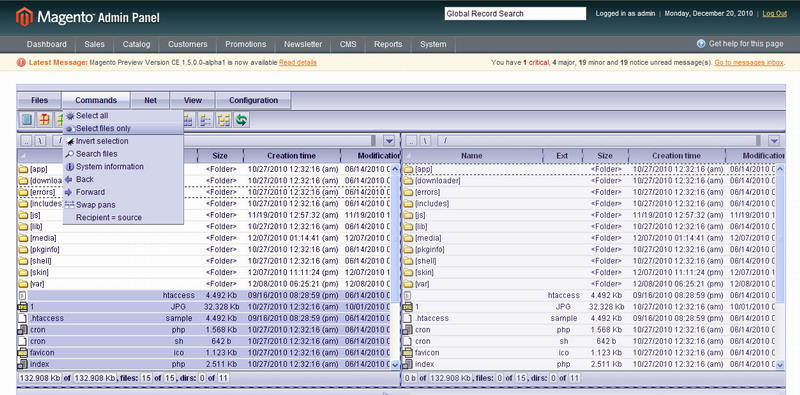Image resolution: width=800 pixels, height=395 pixels.
Task: Click right pane parent directory '..' button
Action: [412, 141]
